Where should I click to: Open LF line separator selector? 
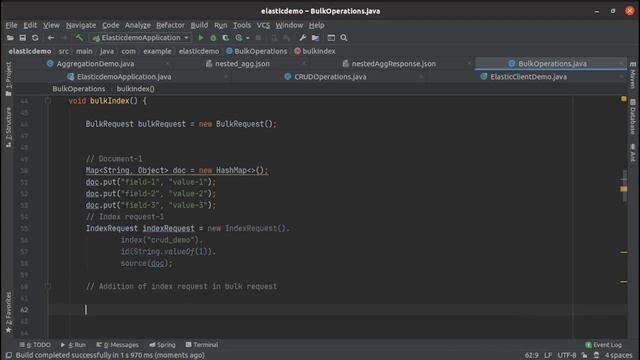coord(548,355)
